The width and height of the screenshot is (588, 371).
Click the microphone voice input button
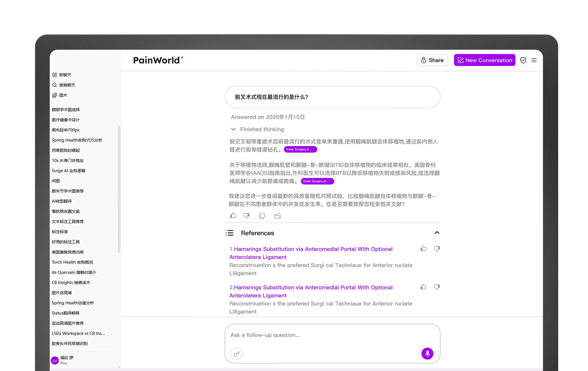427,354
